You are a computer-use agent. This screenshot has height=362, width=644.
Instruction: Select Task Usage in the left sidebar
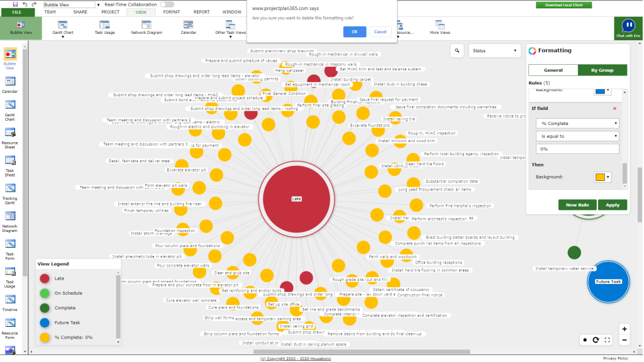(x=10, y=278)
